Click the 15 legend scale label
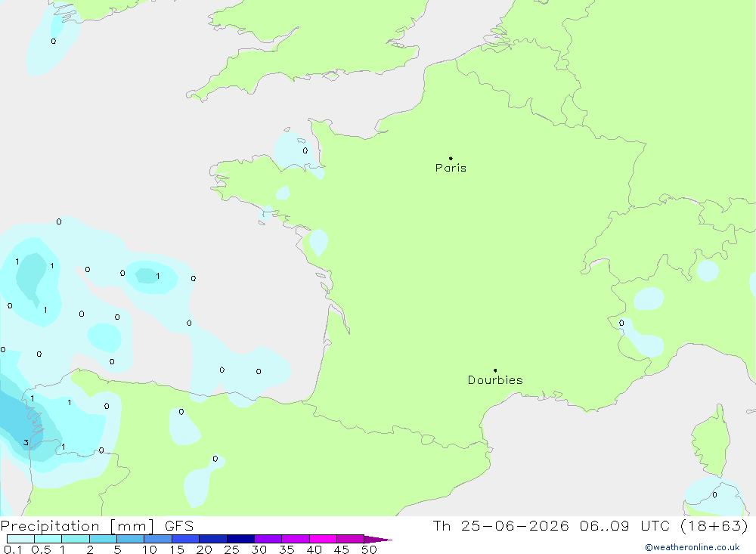Viewport: 756px width, 554px height. click(176, 549)
